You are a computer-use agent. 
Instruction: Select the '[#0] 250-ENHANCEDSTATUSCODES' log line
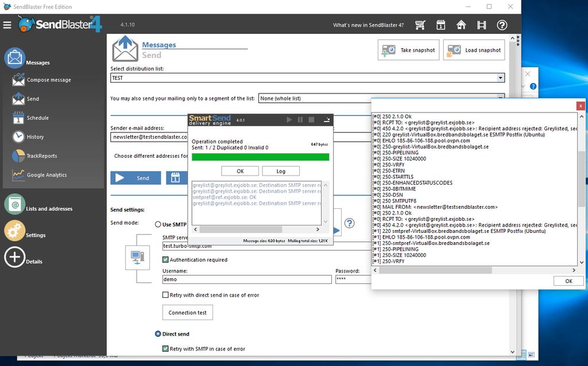[x=412, y=183]
